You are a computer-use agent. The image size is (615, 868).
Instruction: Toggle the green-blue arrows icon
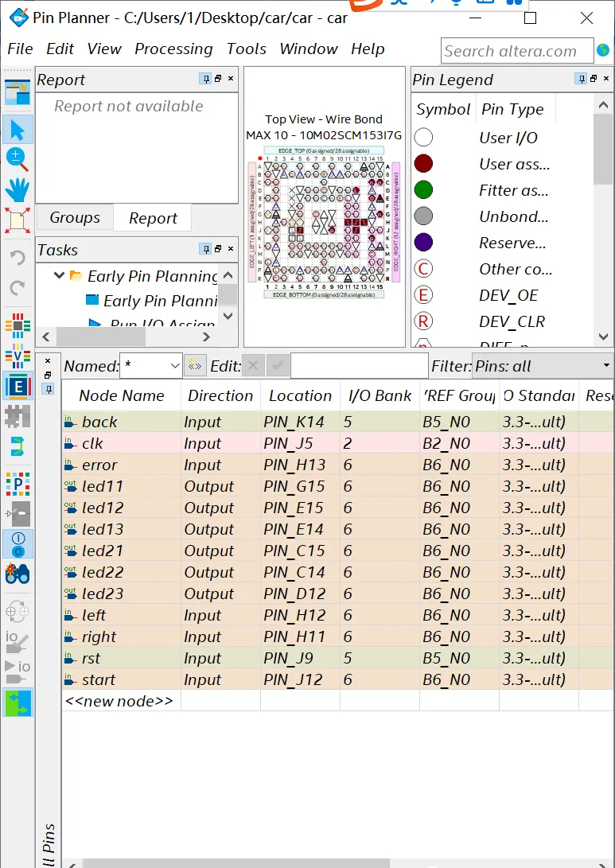[x=18, y=703]
